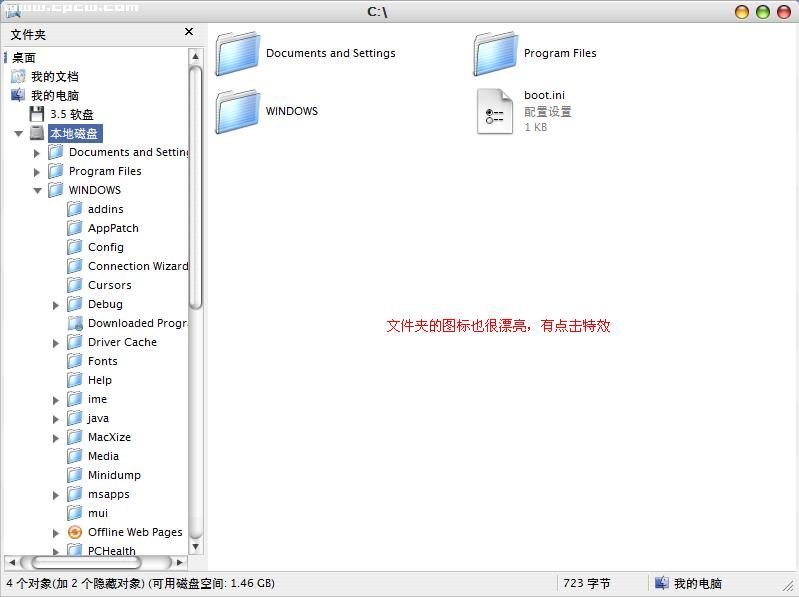
Task: Click the Media folder icon
Action: point(75,456)
